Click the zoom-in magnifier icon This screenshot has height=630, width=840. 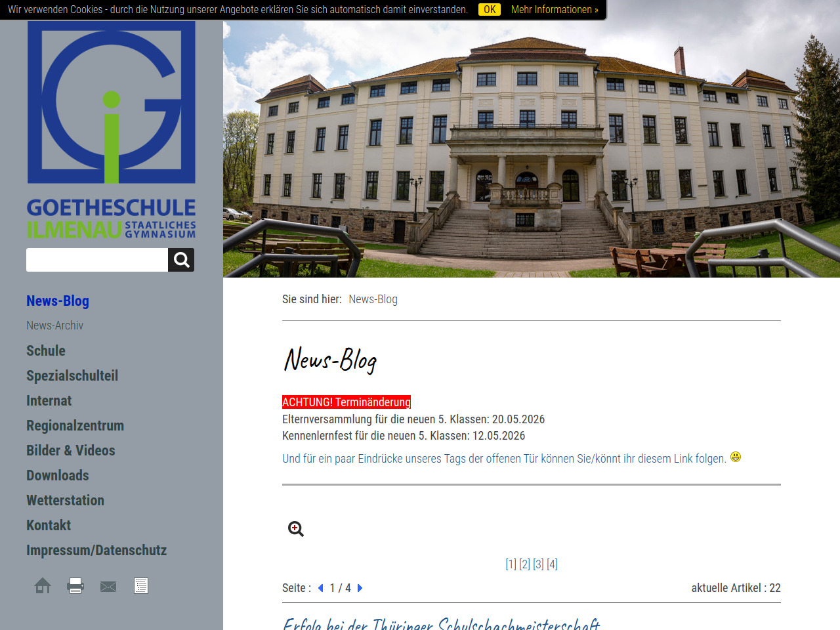point(296,529)
